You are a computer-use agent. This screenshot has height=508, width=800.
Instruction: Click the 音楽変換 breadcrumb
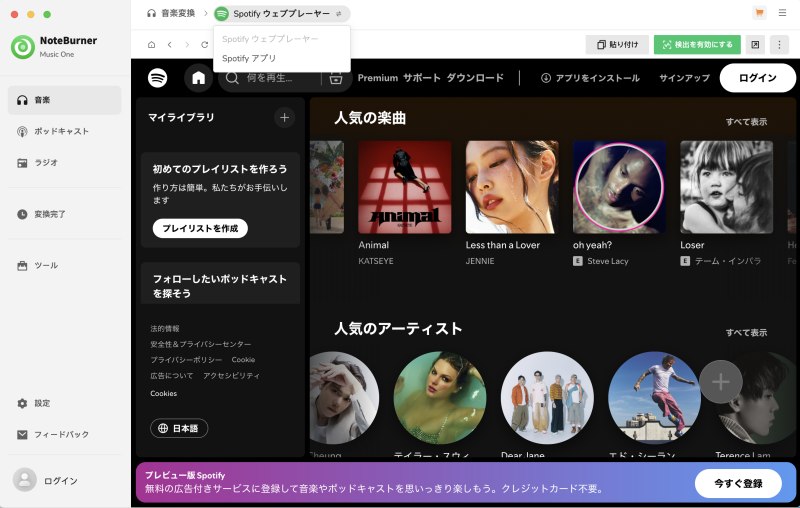[171, 13]
